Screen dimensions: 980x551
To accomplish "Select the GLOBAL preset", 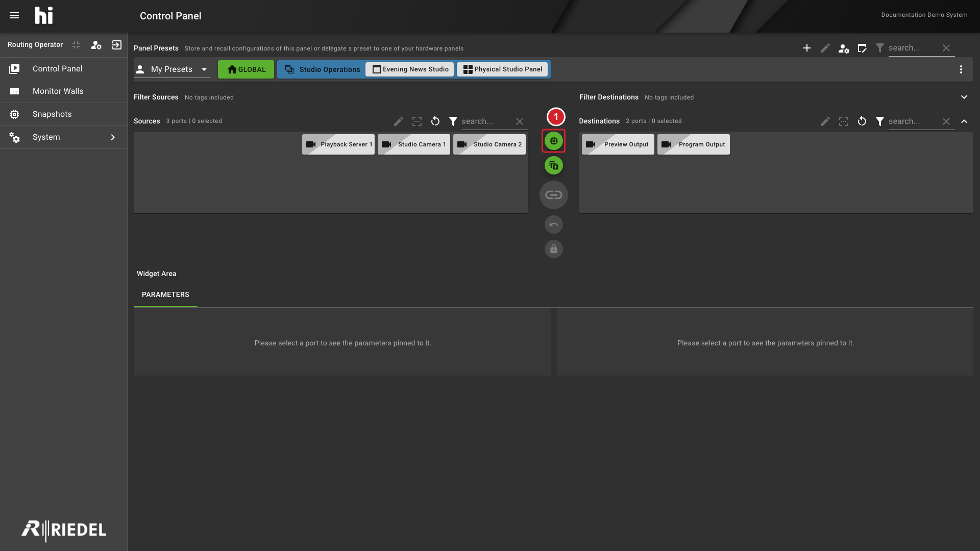I will pyautogui.click(x=246, y=69).
